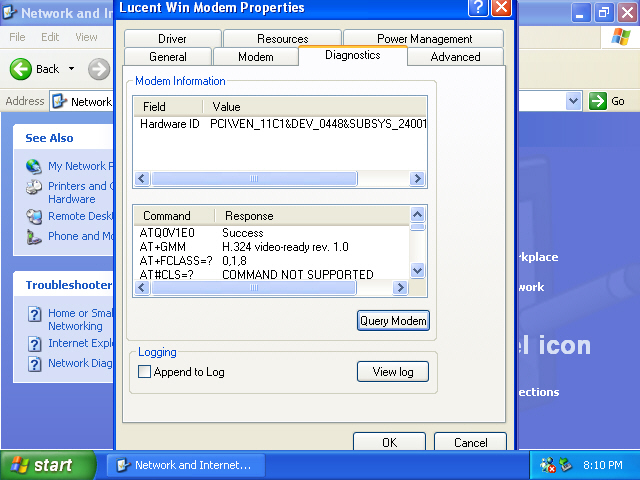
Task: Close the Lucent Win Modem Properties dialog
Action: (x=501, y=7)
